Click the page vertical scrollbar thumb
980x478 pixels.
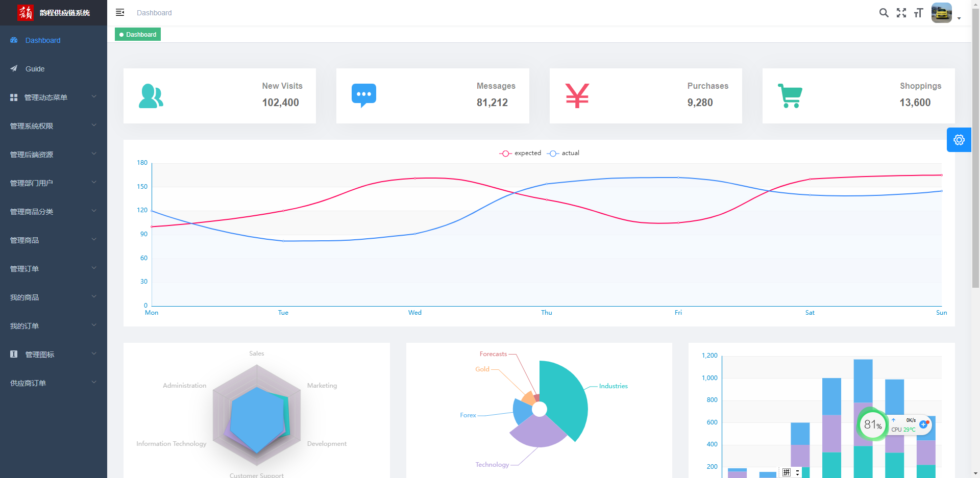point(975,148)
